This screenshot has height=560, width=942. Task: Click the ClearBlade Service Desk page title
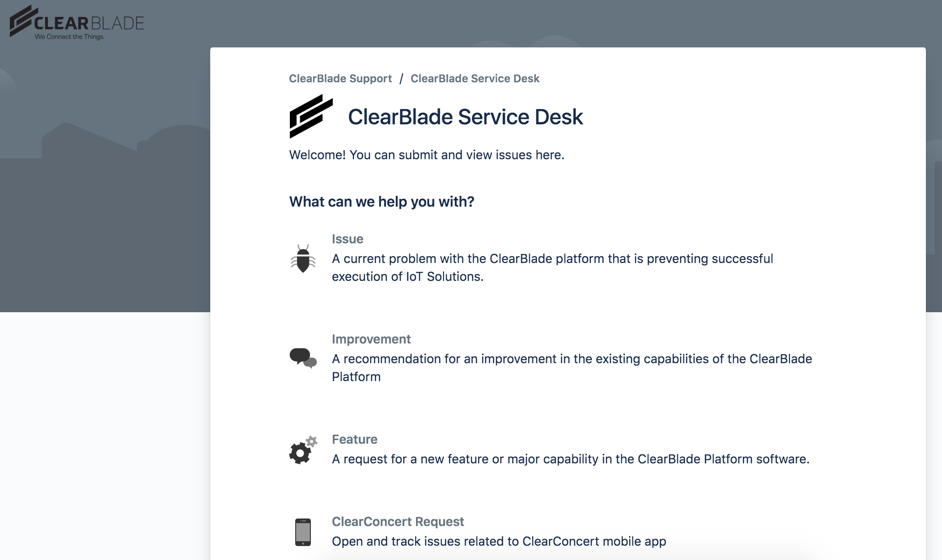coord(465,117)
